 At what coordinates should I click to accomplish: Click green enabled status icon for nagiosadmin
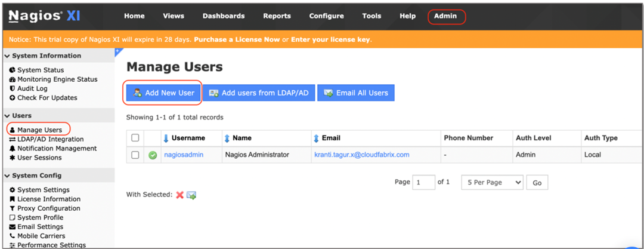[153, 155]
